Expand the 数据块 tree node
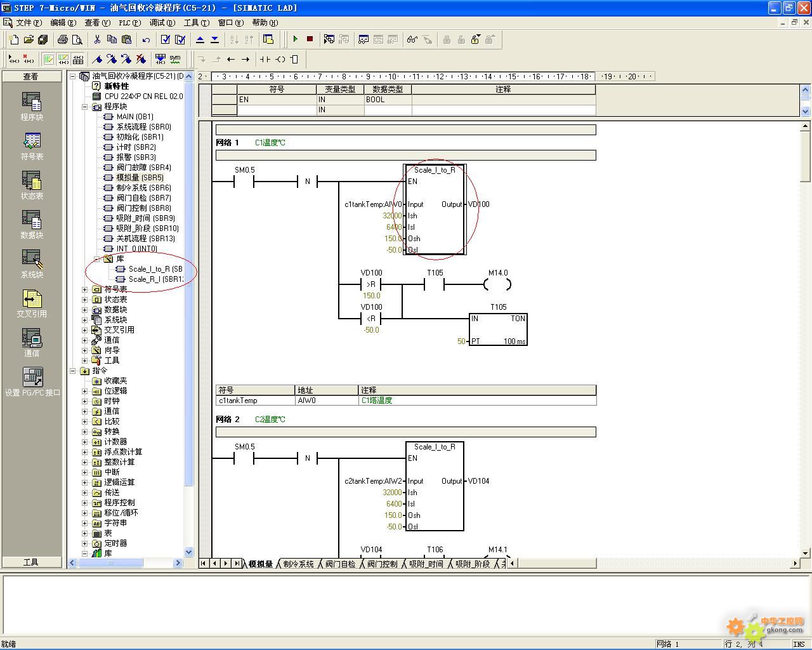The height and width of the screenshot is (650, 812). tap(85, 310)
